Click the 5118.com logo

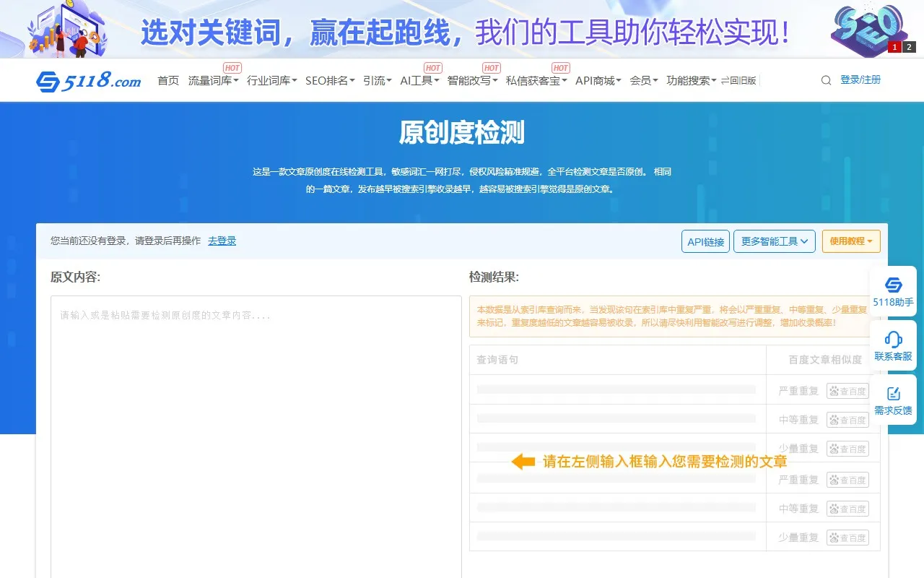coord(89,81)
